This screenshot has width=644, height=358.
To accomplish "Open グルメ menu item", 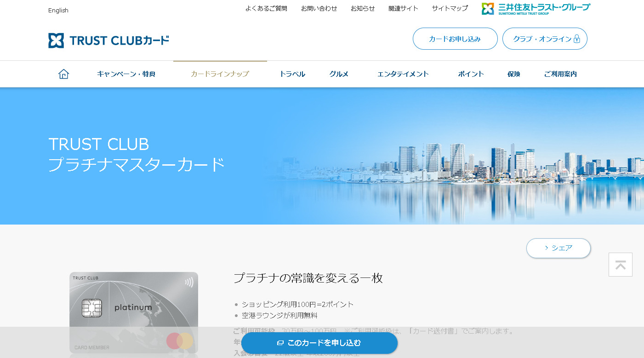I will (339, 74).
